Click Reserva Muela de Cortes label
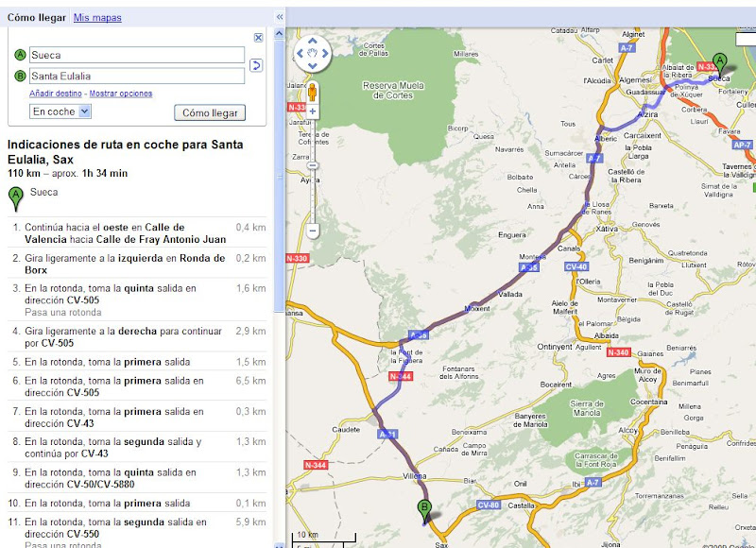 (x=393, y=90)
